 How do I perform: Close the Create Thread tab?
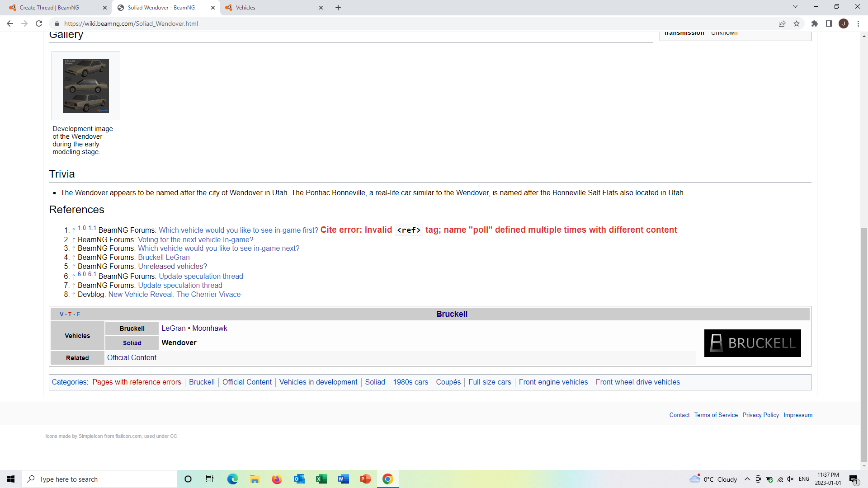tap(105, 8)
